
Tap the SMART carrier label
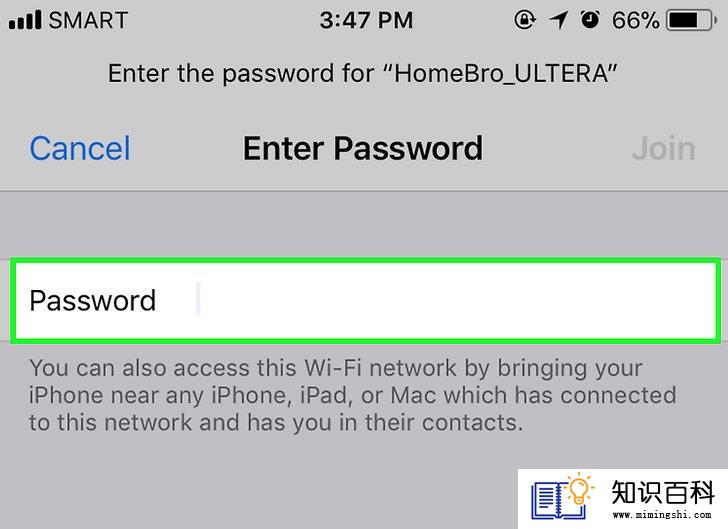(x=88, y=20)
